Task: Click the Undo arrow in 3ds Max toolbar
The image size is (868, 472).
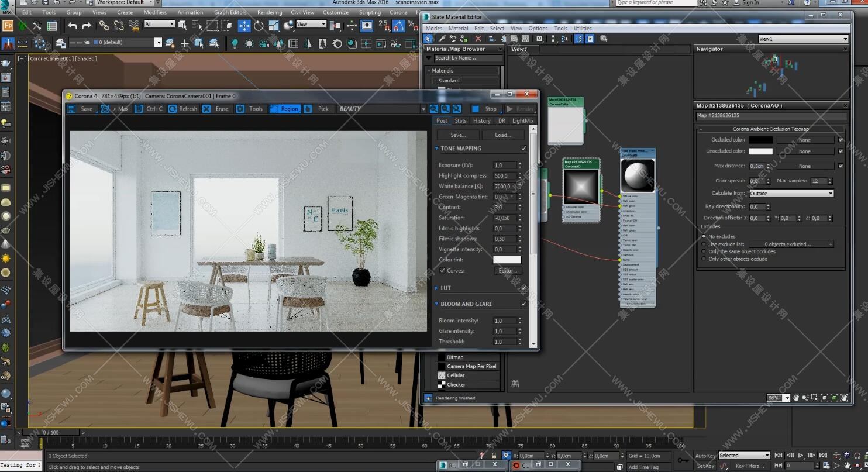Action: pos(73,26)
